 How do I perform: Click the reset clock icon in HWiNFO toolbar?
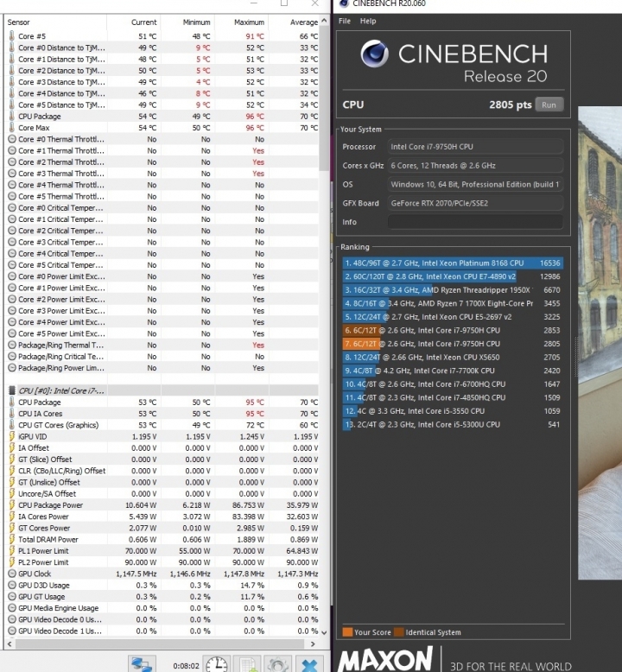point(217,665)
